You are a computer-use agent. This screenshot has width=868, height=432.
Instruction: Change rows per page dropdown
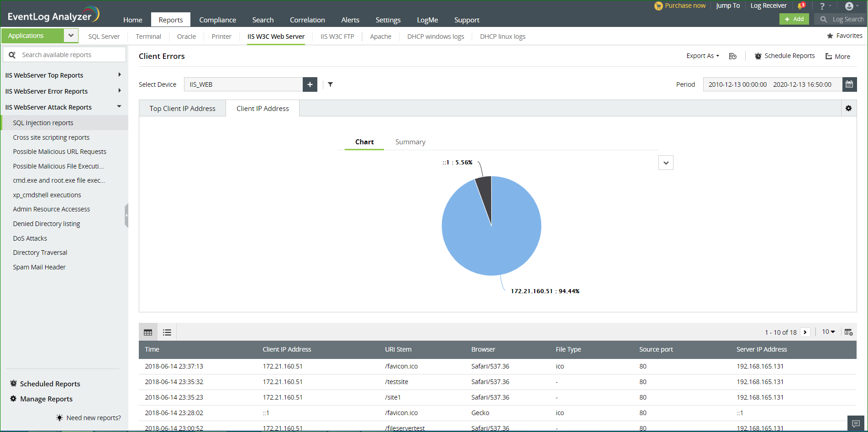(828, 332)
